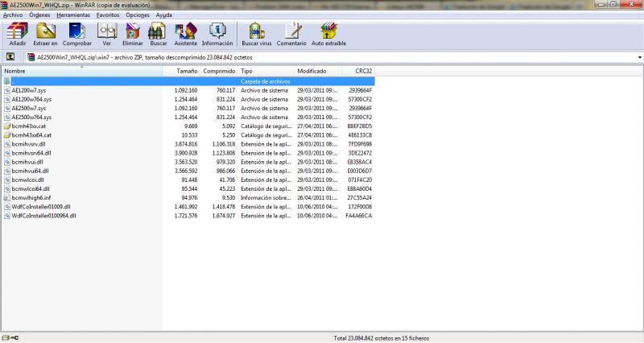Select the bcmihvui.dll file

coord(27,162)
